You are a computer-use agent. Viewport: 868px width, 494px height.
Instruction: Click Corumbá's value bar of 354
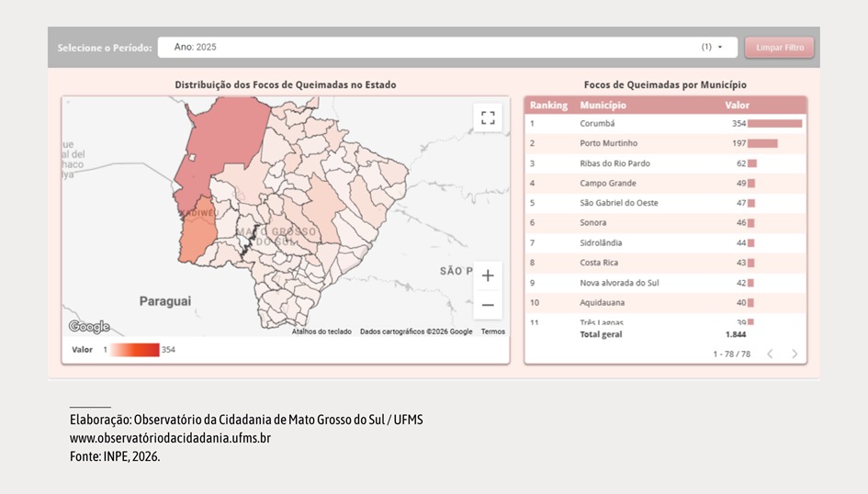point(774,123)
